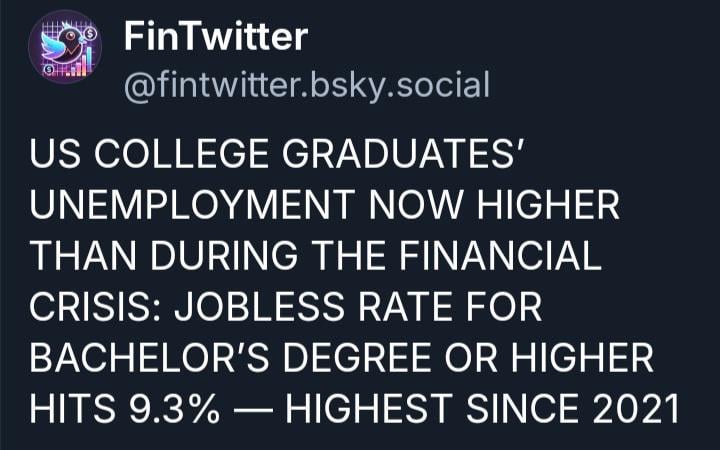Open the FinTwitter profile via display name
The height and width of the screenshot is (450, 720).
coord(216,38)
